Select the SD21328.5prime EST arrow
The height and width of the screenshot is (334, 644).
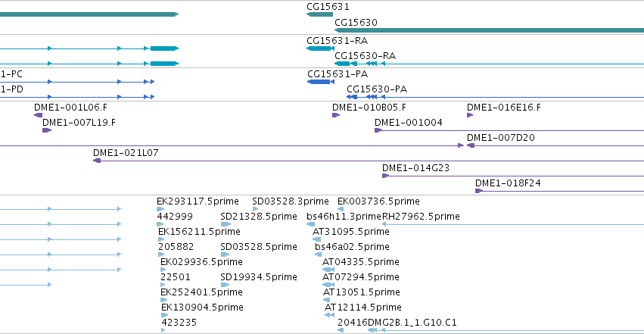(x=226, y=224)
